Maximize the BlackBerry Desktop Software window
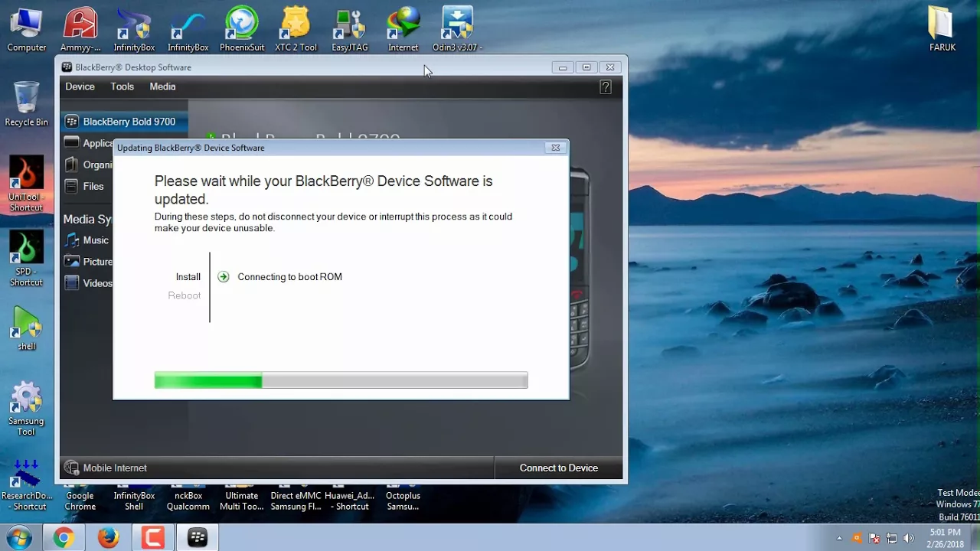 (x=586, y=67)
